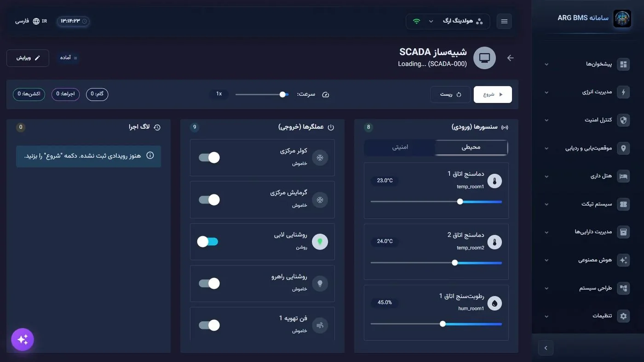Screen dimensions: 644x362
Task: Click the مدیریت انرژی lightning icon
Action: pos(623,92)
